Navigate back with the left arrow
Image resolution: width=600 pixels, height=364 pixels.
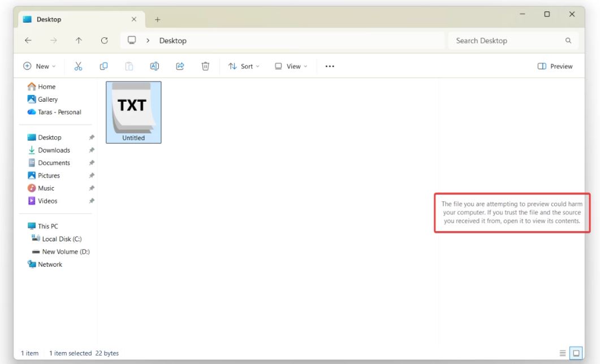tap(28, 41)
